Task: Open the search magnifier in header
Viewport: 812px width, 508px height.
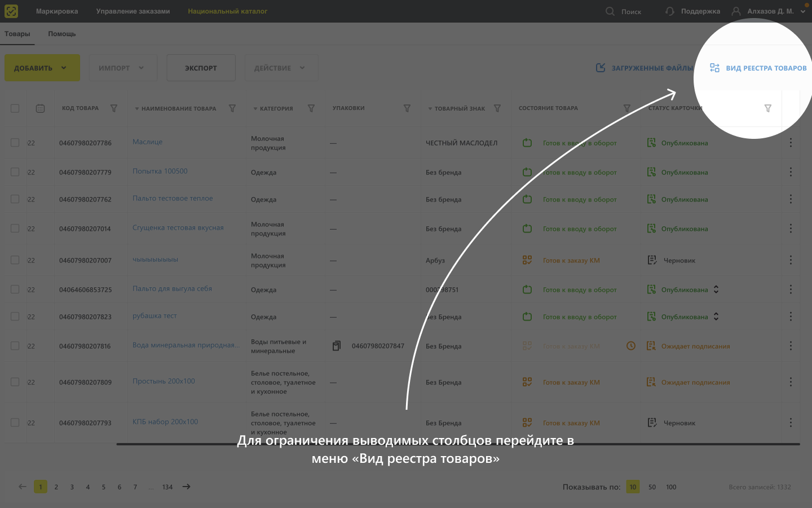Action: tap(610, 11)
